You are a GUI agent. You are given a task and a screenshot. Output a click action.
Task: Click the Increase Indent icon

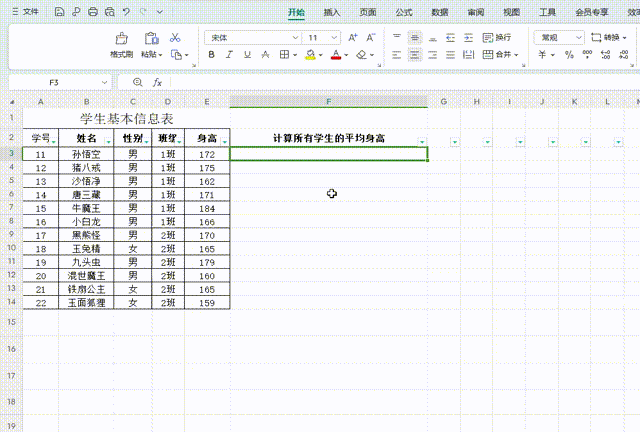pos(469,38)
